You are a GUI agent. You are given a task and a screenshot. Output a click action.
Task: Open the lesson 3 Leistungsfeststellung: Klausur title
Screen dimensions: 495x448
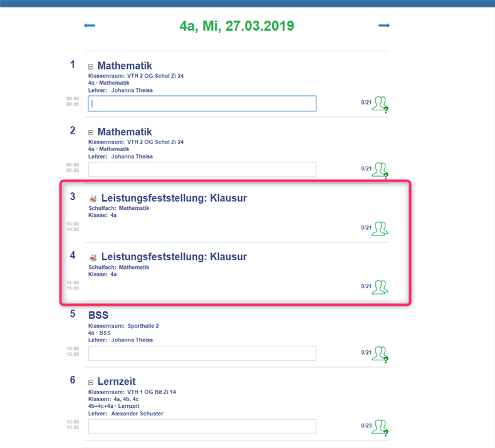point(174,199)
